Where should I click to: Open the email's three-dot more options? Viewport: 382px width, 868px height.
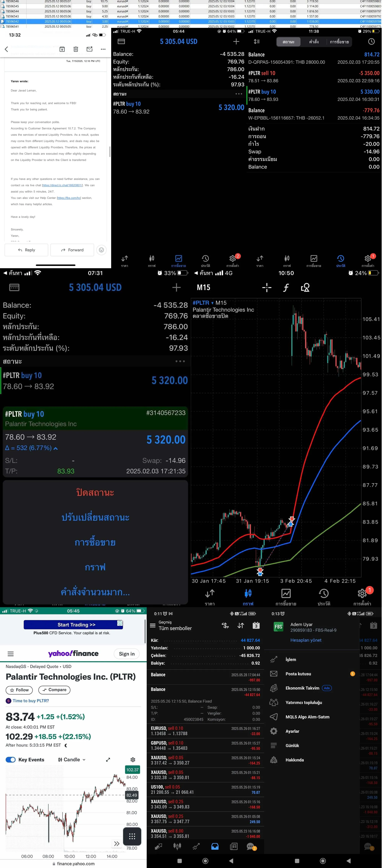(x=103, y=49)
